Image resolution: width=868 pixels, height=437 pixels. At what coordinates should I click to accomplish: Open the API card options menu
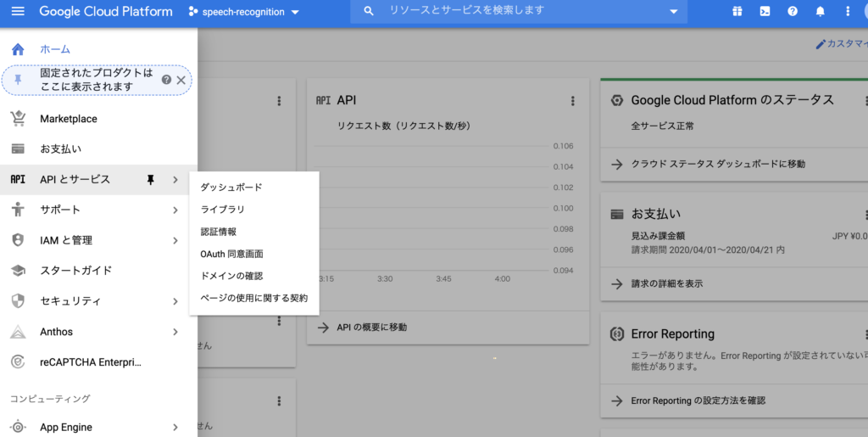point(572,101)
